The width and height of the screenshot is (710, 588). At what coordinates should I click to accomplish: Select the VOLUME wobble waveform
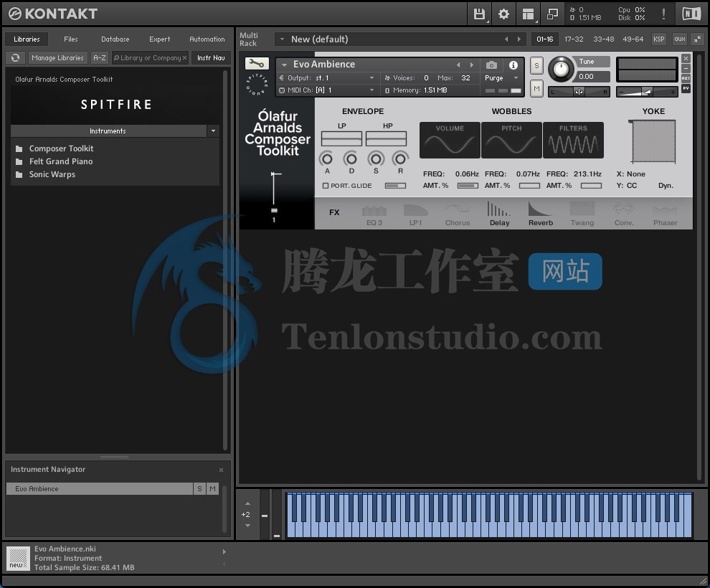click(x=450, y=140)
